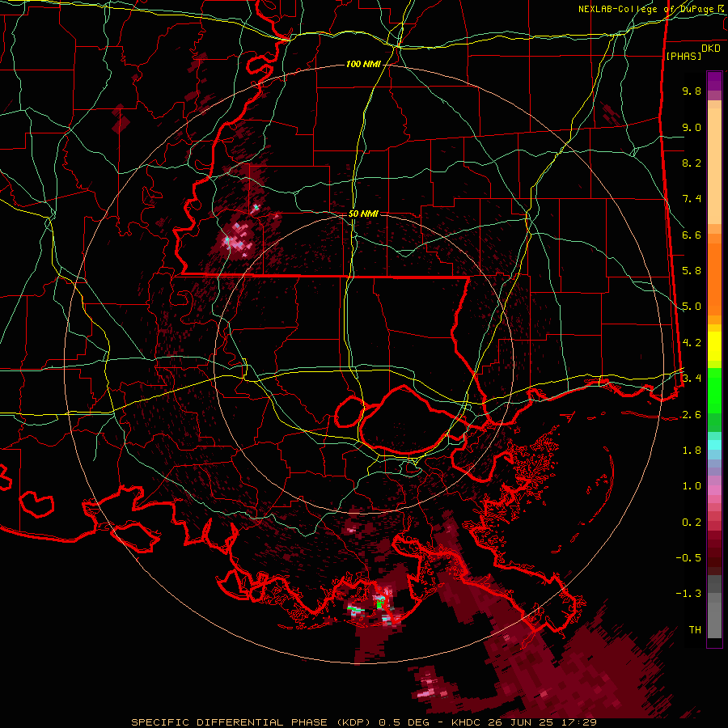The height and width of the screenshot is (728, 728).
Task: Click the 2.6 value on the color scale
Action: point(692,415)
